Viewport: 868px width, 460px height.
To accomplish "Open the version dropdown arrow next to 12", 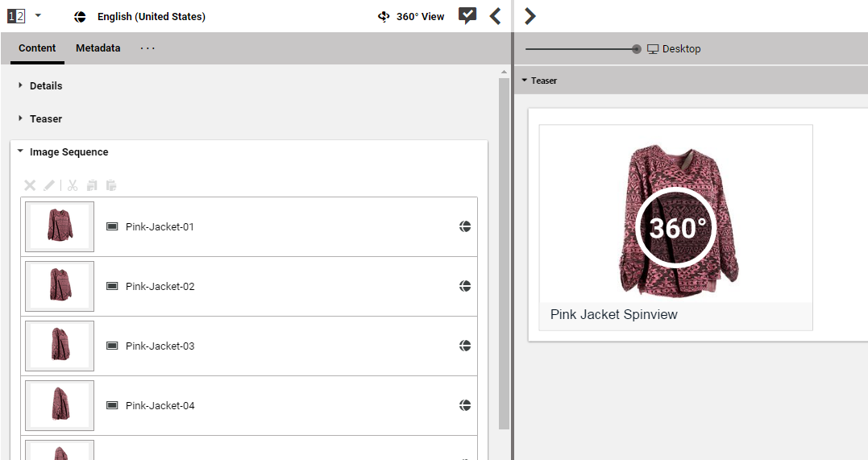I will [x=38, y=16].
